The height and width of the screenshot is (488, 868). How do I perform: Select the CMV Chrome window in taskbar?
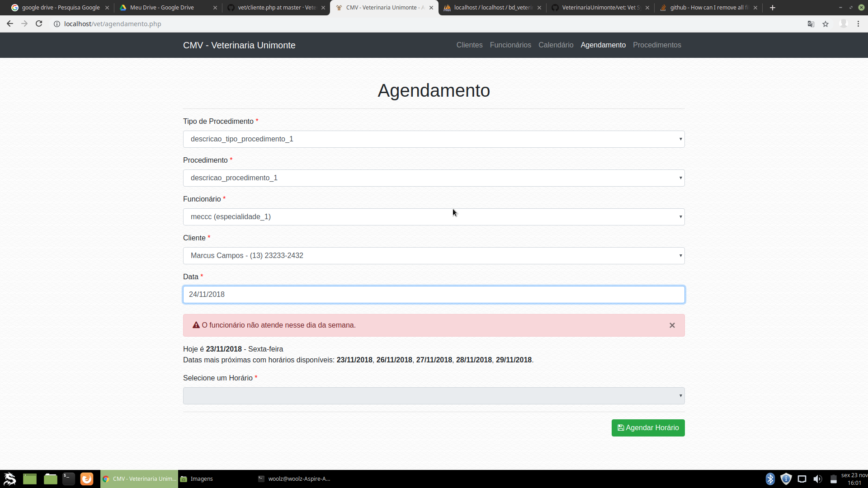pos(139,479)
